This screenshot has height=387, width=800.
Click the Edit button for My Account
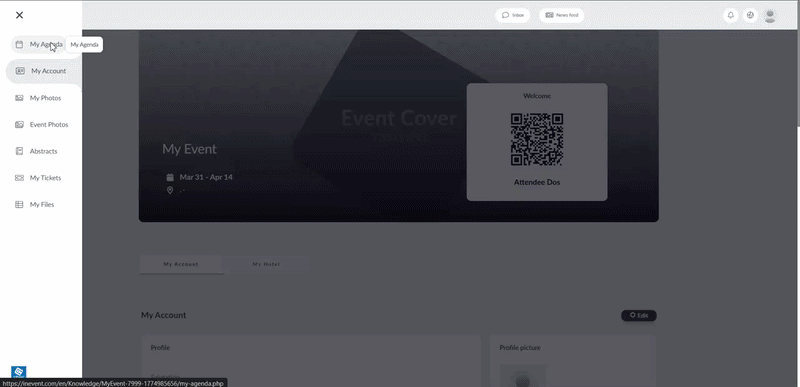pyautogui.click(x=639, y=316)
